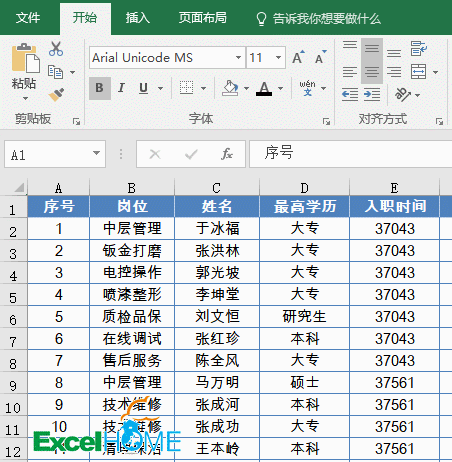This screenshot has height=462, width=452.
Task: Select the Format Painter brush
Action: point(56,95)
